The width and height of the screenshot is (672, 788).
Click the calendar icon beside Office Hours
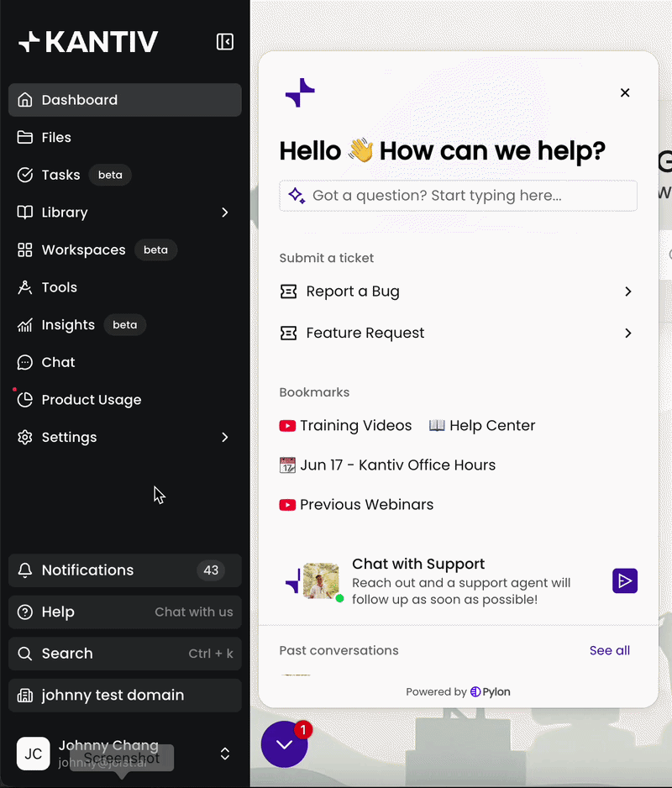[287, 465]
